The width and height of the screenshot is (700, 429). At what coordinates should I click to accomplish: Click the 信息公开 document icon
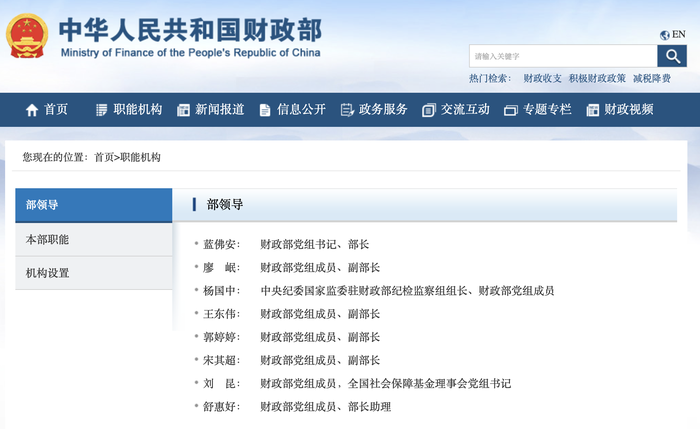[265, 110]
